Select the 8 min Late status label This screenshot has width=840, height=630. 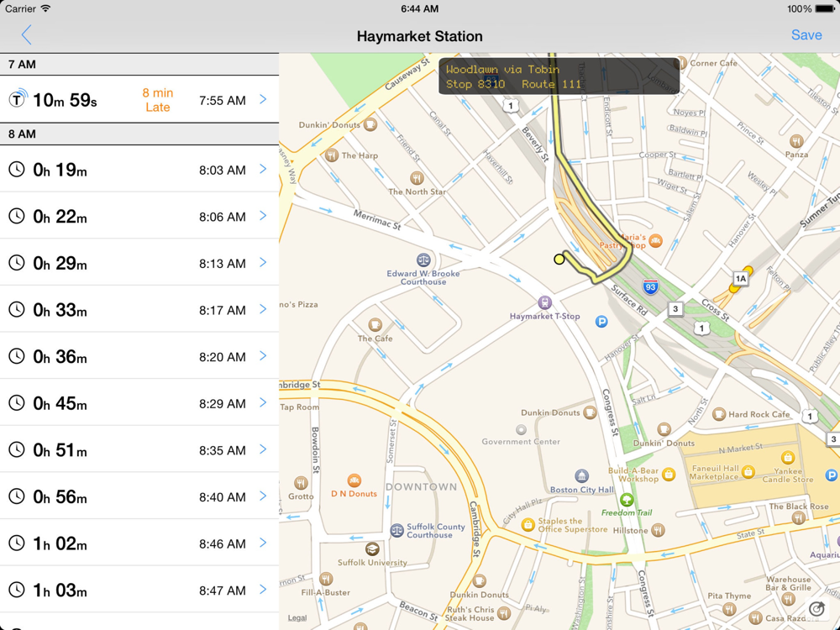coord(158,100)
